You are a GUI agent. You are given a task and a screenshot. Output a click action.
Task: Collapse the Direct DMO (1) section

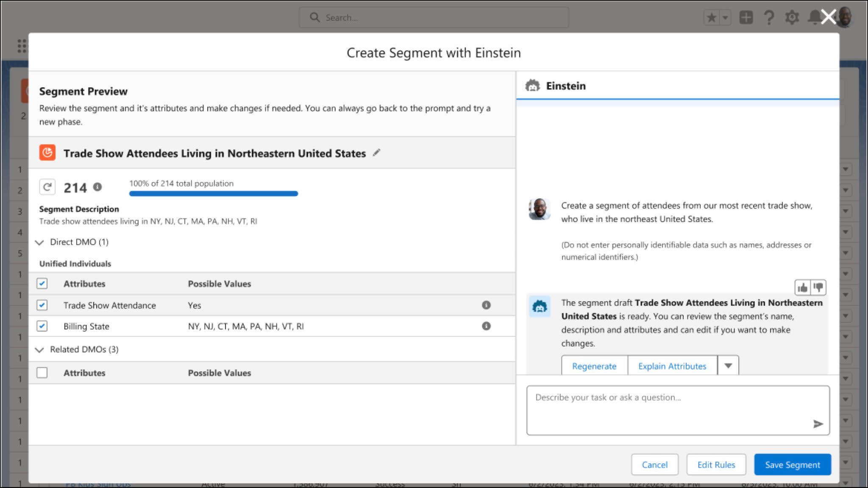click(x=39, y=242)
